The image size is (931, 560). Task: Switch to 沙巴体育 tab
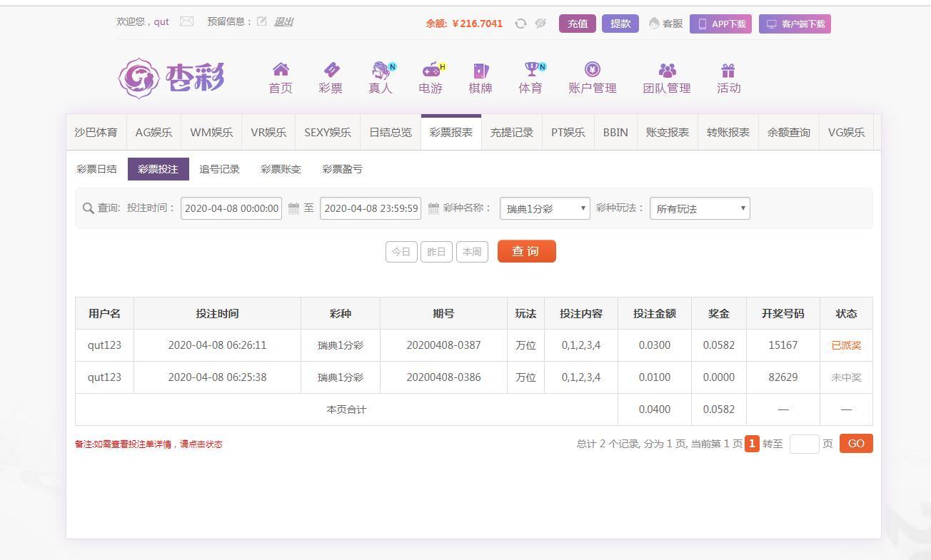click(96, 132)
